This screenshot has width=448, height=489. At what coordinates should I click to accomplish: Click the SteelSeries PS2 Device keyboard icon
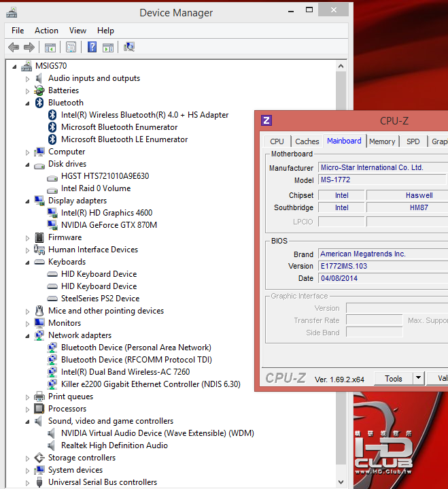point(52,299)
